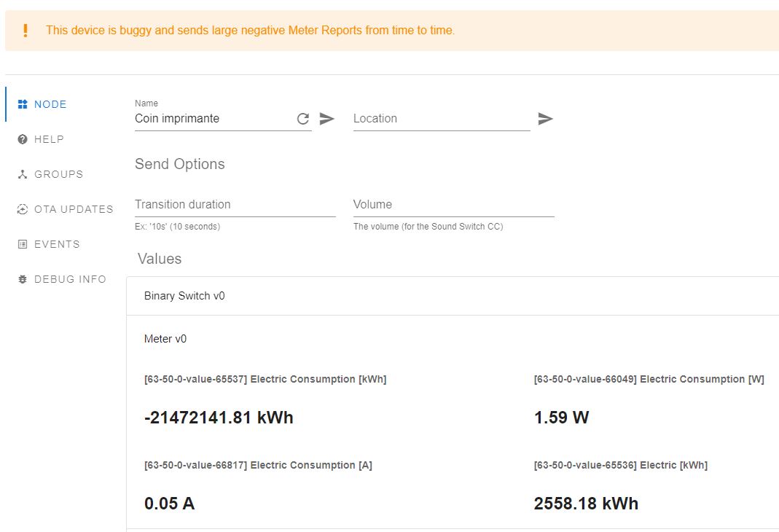Click the Volume input field
The width and height of the screenshot is (779, 532).
tap(453, 205)
